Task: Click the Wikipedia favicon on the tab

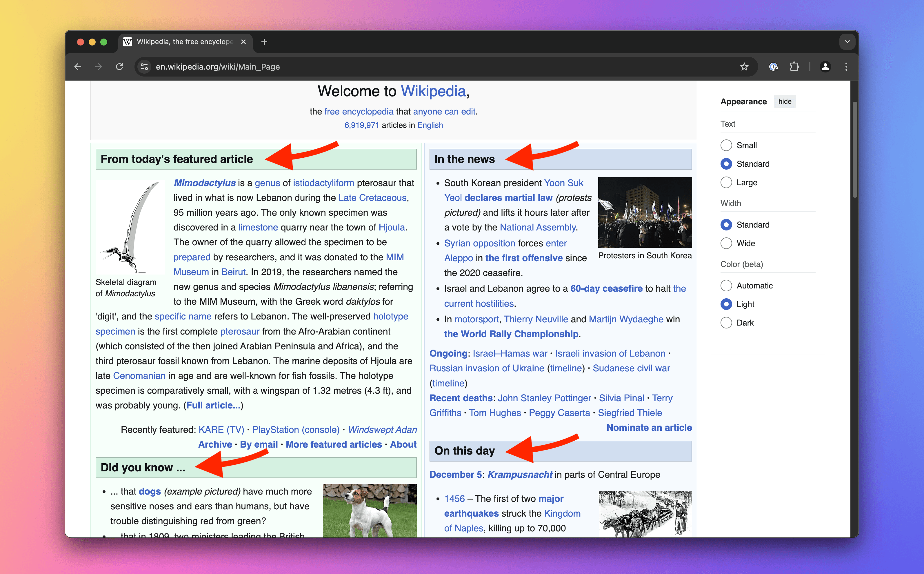Action: coord(127,42)
